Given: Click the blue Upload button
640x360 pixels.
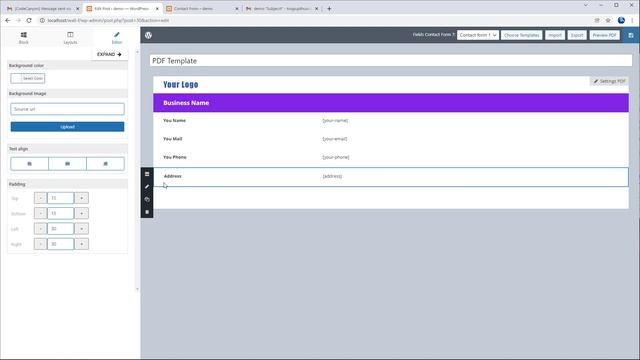Looking at the screenshot, I should tap(67, 127).
